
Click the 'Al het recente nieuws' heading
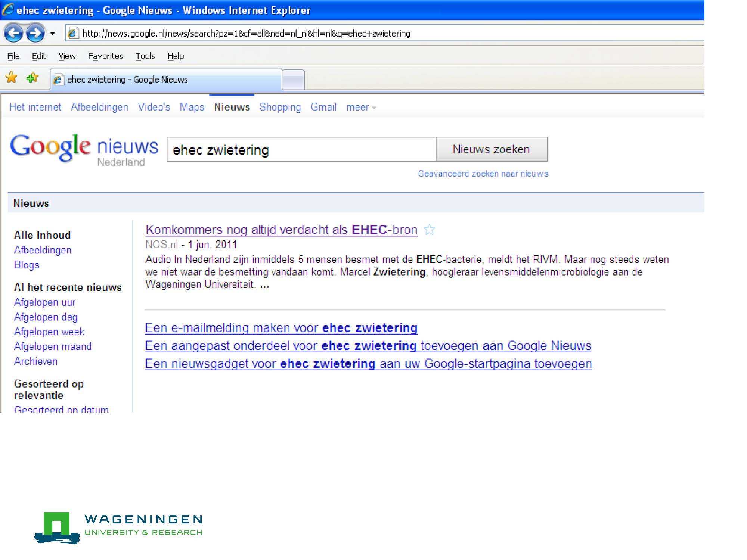point(68,287)
